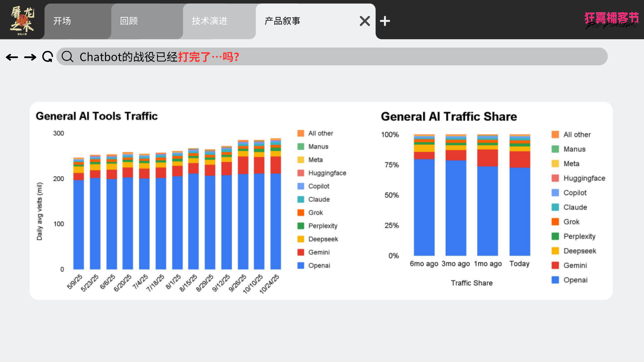
Task: Click the 10/24/25 bar in Tools Traffic chart
Action: pyautogui.click(x=276, y=218)
